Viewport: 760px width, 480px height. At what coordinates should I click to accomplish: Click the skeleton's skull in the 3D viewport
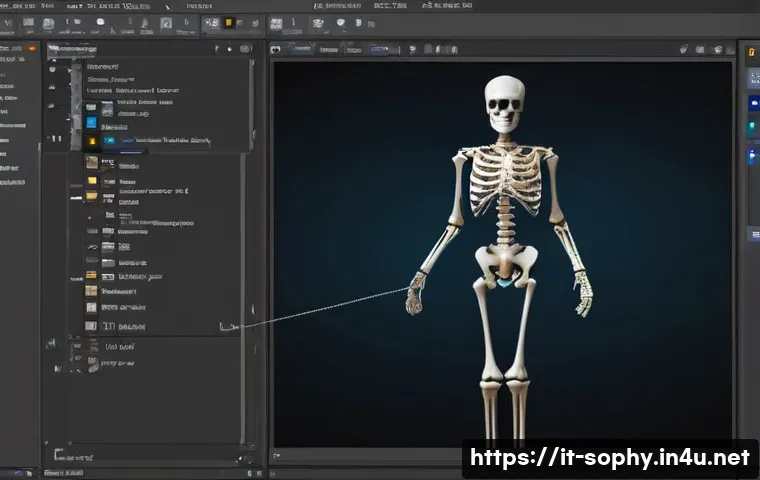(505, 100)
